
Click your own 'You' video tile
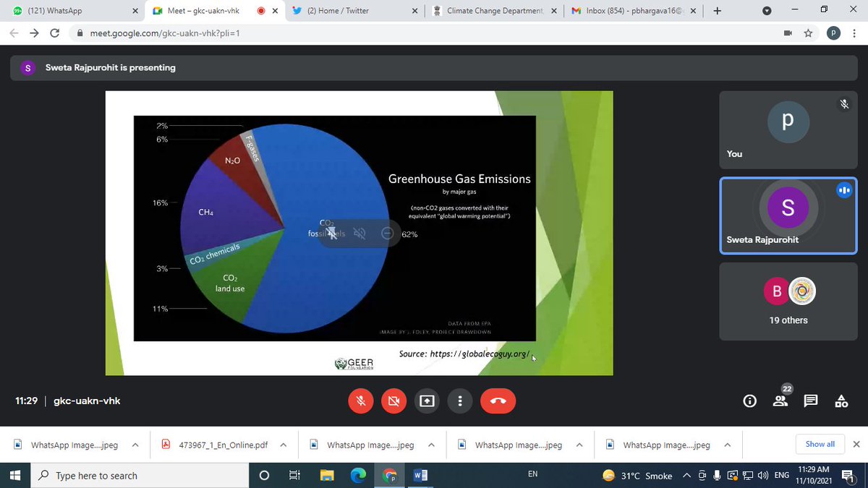[x=788, y=129]
